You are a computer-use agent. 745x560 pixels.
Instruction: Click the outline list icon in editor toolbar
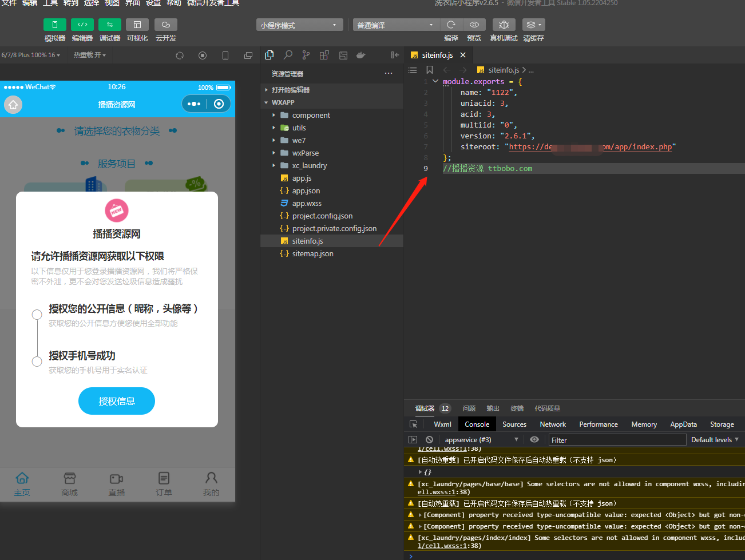point(413,70)
